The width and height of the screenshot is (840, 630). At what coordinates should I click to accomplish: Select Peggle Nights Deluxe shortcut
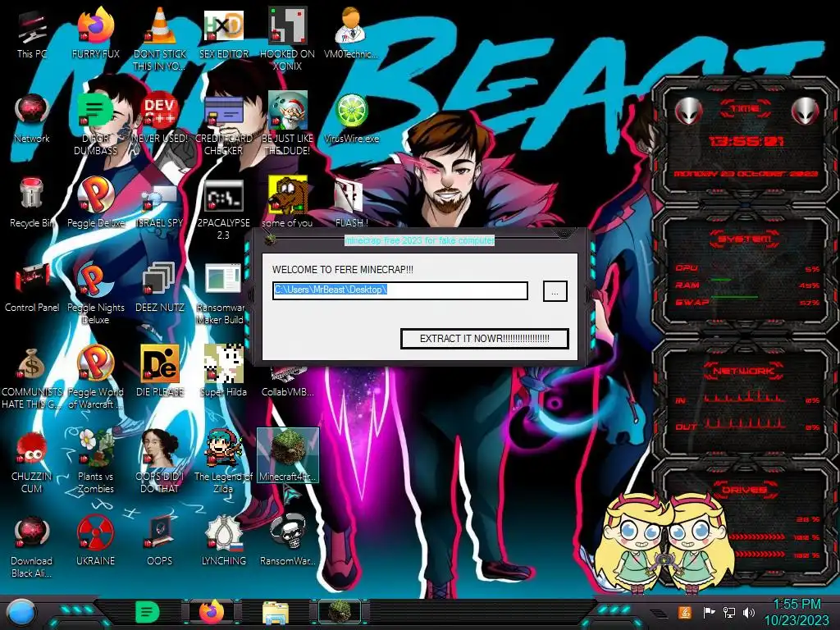tap(95, 294)
